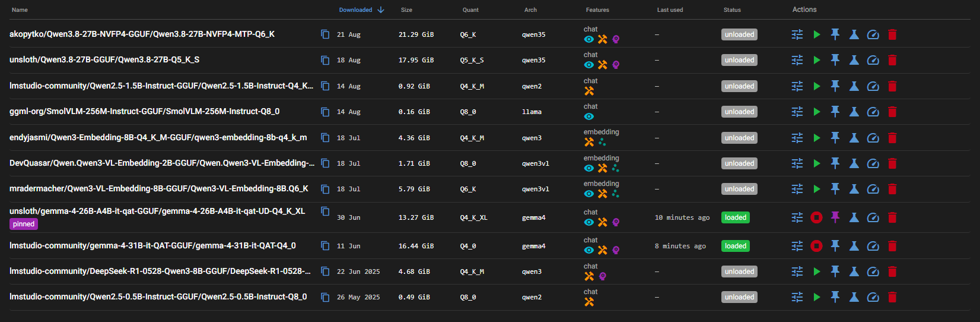Open lmstudio-community/gemma-4-31B-it-QAT model name

tap(152, 246)
